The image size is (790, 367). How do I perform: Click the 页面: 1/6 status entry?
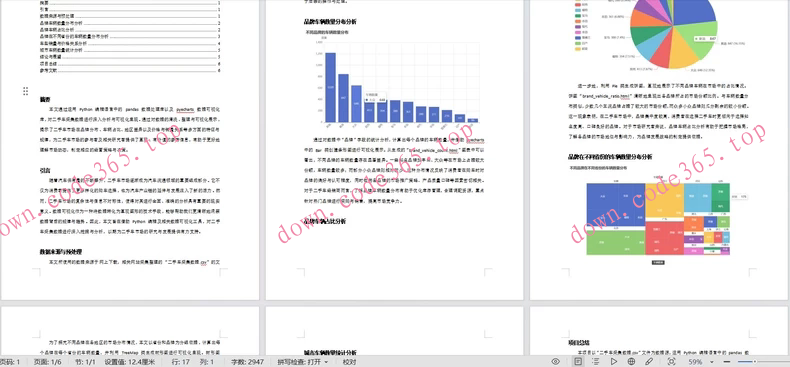48,362
